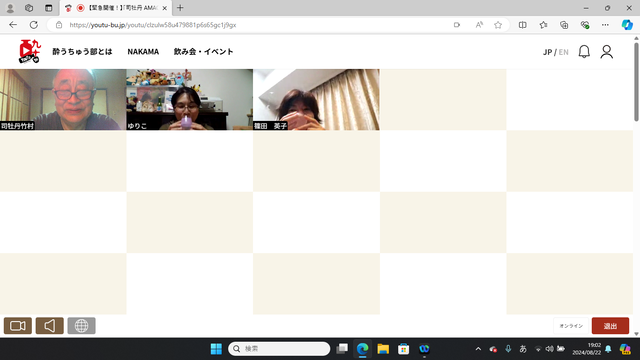Open Read aloud icon
This screenshot has height=360, width=640.
(479, 25)
